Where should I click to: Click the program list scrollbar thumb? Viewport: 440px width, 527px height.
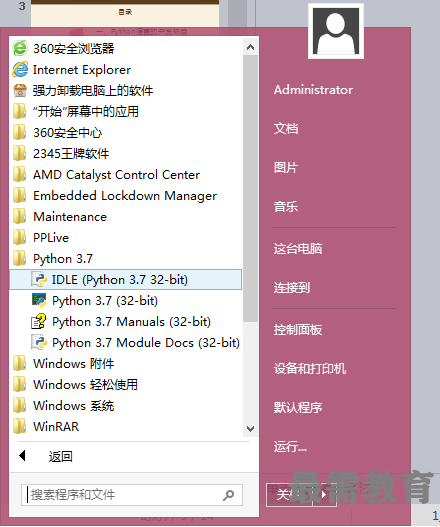pyautogui.click(x=250, y=188)
